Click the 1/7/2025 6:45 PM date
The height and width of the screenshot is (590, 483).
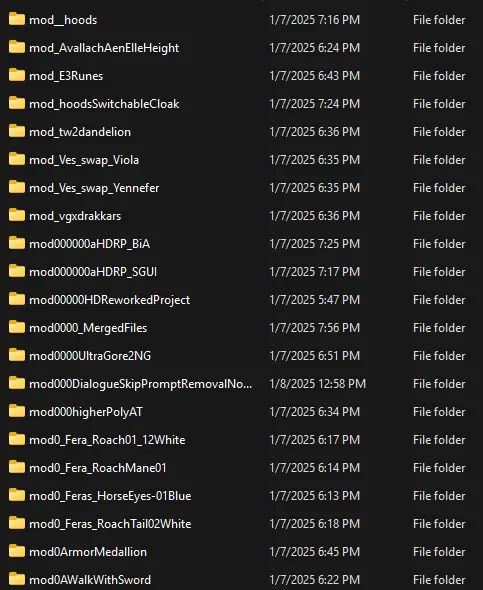point(315,552)
